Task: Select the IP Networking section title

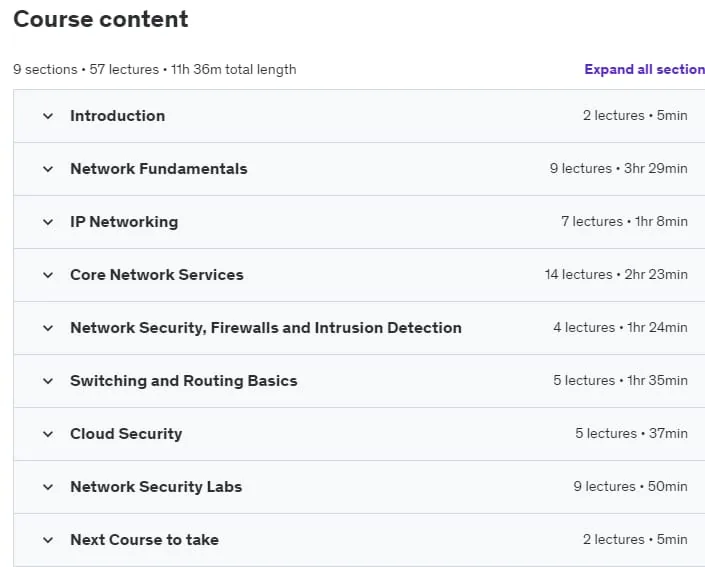Action: 124,222
